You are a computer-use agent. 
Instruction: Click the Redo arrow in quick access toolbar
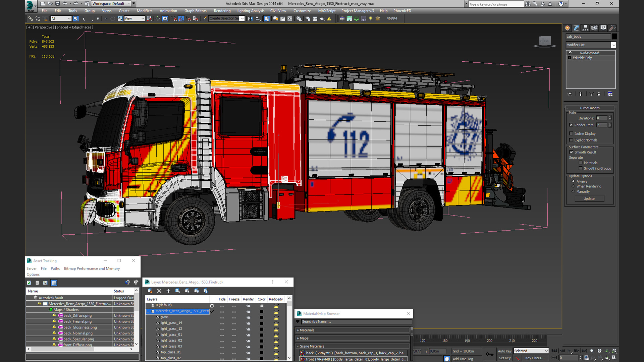coord(75,4)
